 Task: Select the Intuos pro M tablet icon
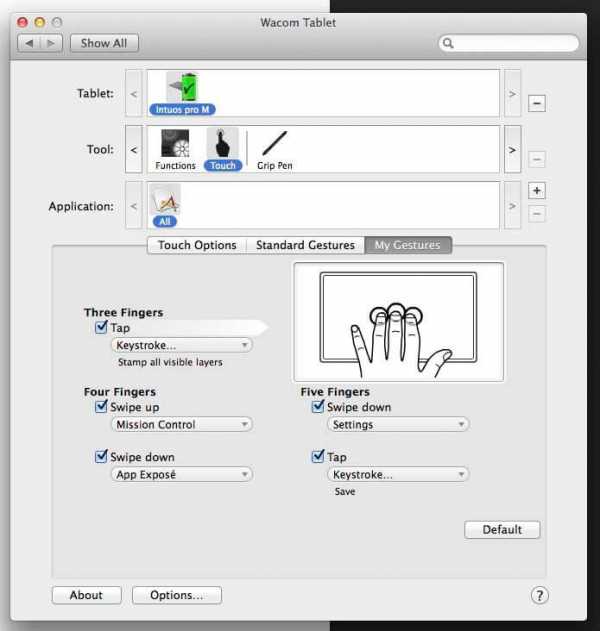click(x=183, y=93)
